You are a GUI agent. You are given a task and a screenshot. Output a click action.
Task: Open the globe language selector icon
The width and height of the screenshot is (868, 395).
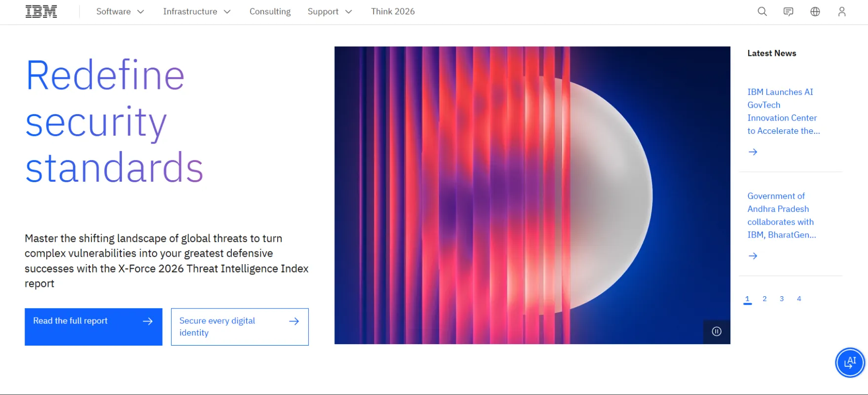coord(815,11)
